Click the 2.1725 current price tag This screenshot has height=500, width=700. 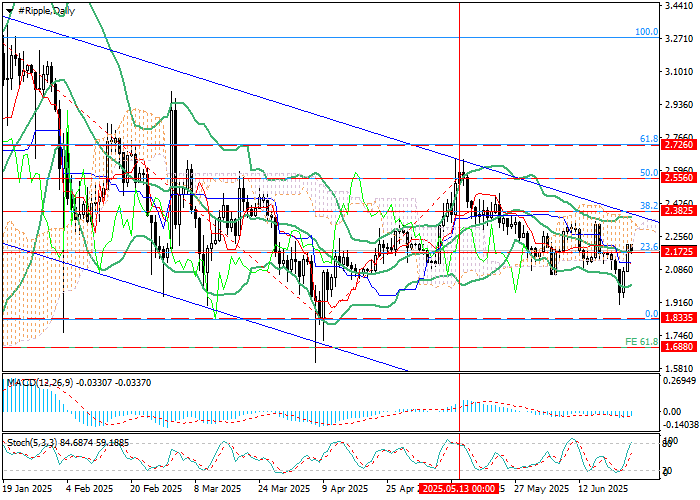[679, 252]
